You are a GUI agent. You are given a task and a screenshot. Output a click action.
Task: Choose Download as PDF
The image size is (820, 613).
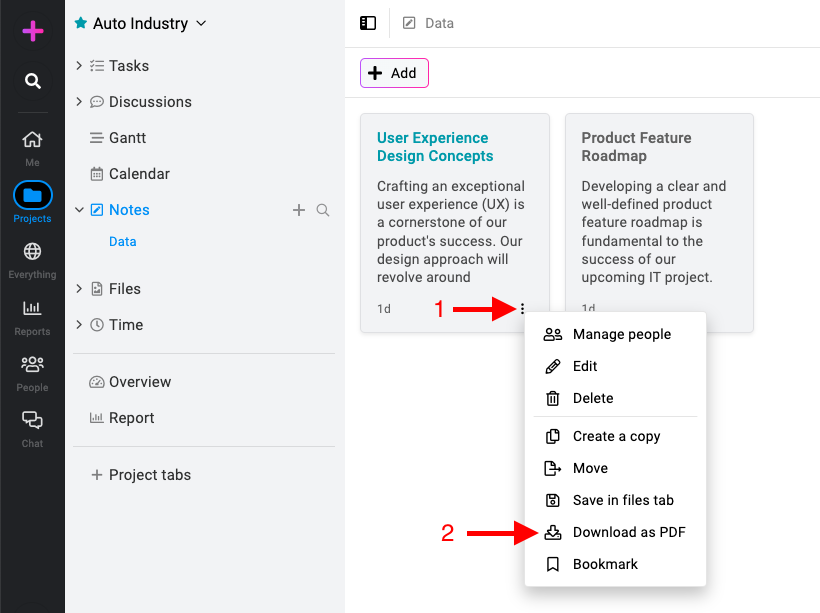pos(616,532)
